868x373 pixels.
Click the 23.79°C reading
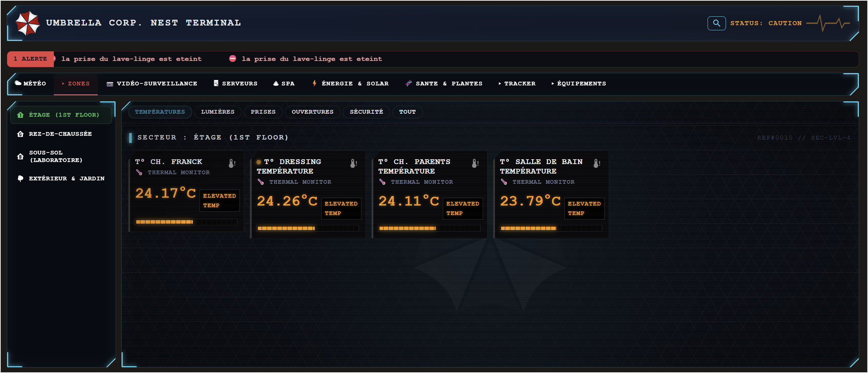pyautogui.click(x=530, y=201)
